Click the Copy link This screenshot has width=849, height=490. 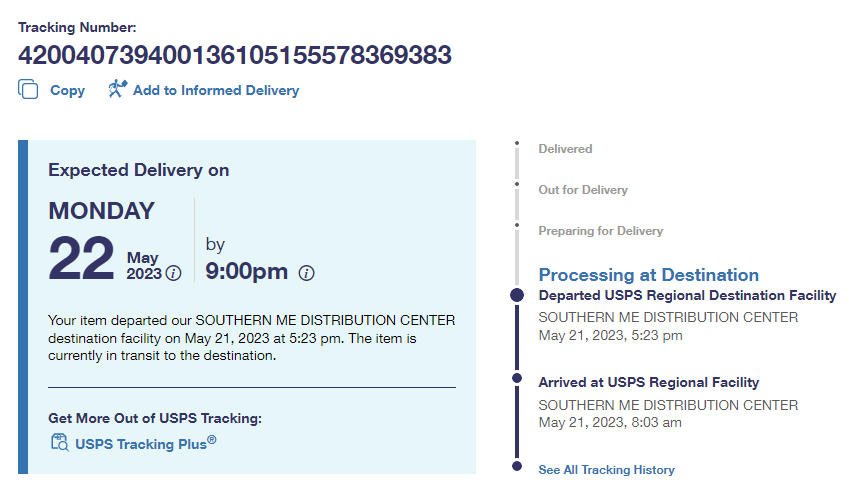click(67, 90)
